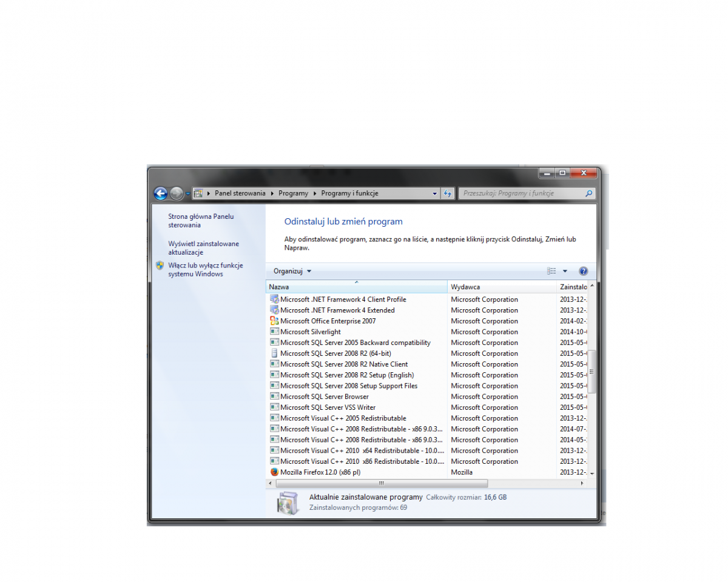Select 'Microsoft .NET Framework 4 Client Profile' name
Screen dimensions: 728x582
click(343, 299)
